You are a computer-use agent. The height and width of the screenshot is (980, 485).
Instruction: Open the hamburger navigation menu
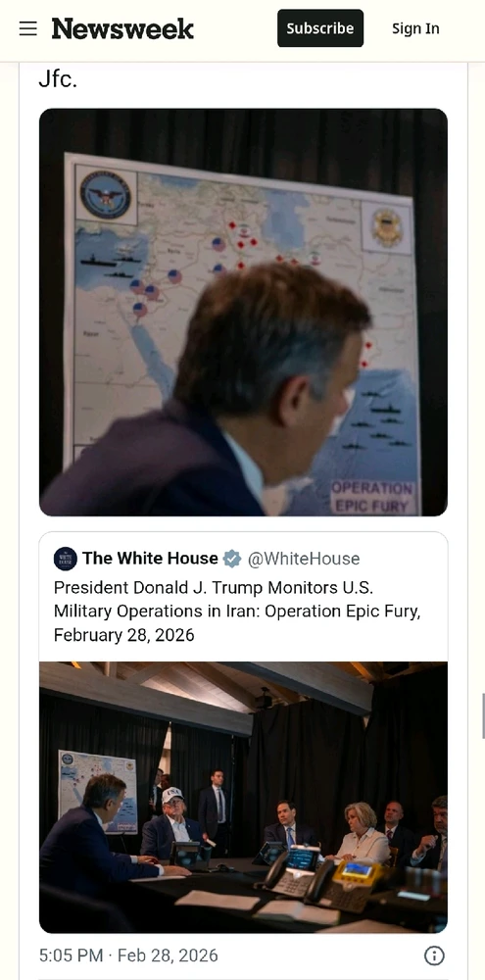coord(28,28)
